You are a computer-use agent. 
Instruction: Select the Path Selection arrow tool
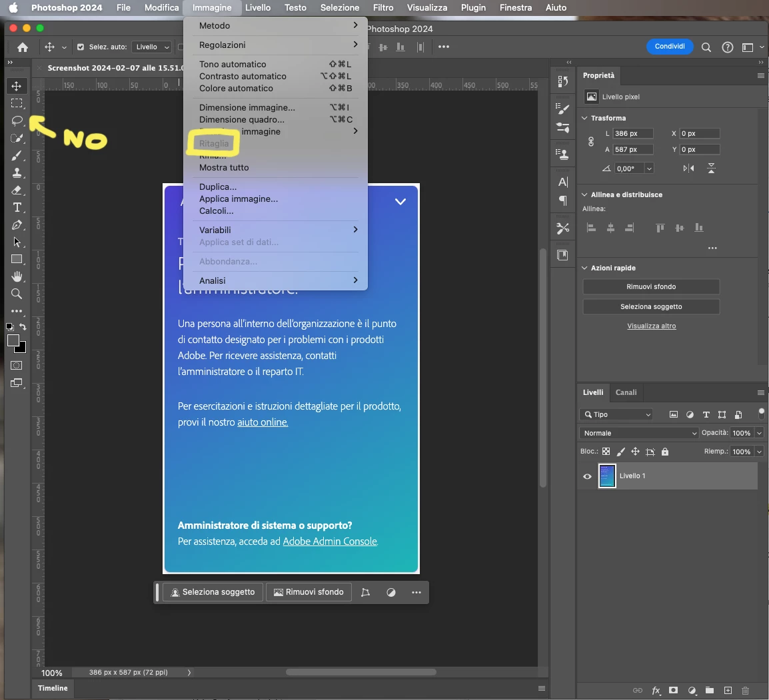click(x=17, y=242)
